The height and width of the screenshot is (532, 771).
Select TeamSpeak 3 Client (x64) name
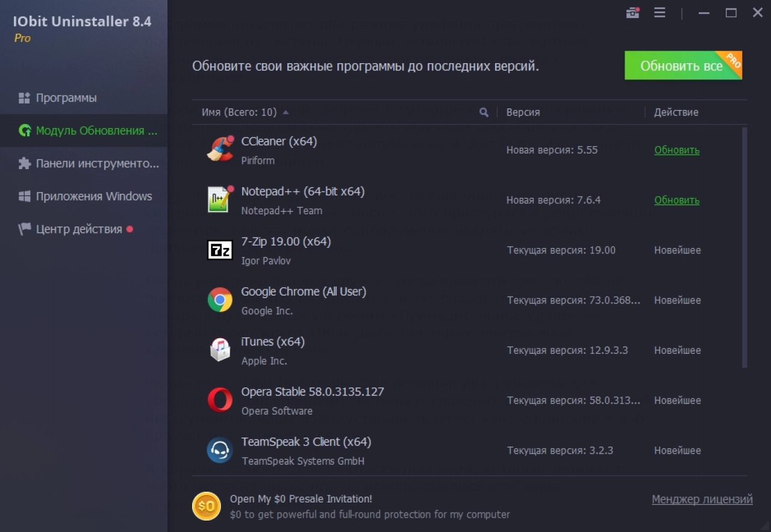point(306,442)
